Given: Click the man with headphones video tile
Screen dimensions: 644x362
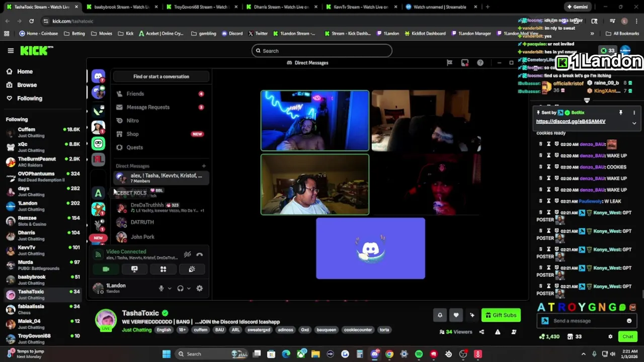Looking at the screenshot, I should tap(315, 185).
